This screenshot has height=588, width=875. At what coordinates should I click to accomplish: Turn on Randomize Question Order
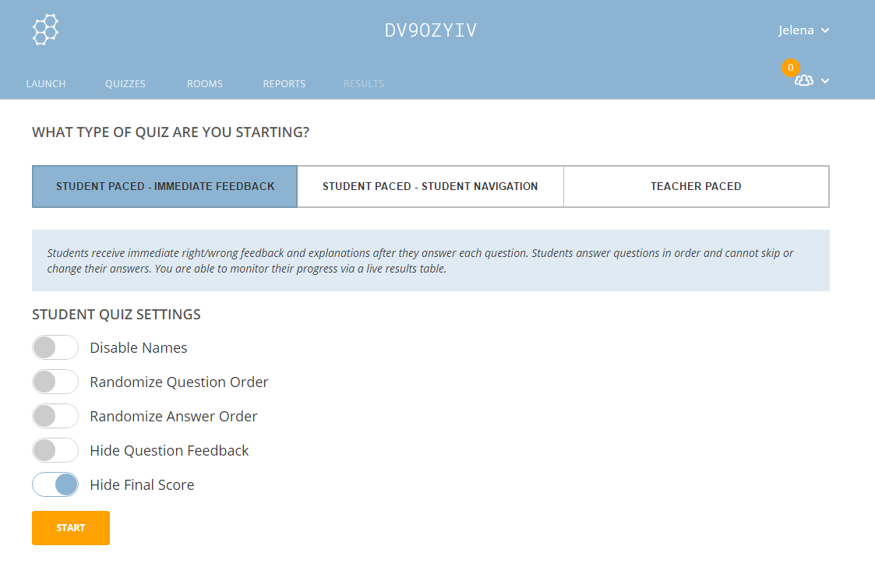click(x=55, y=382)
